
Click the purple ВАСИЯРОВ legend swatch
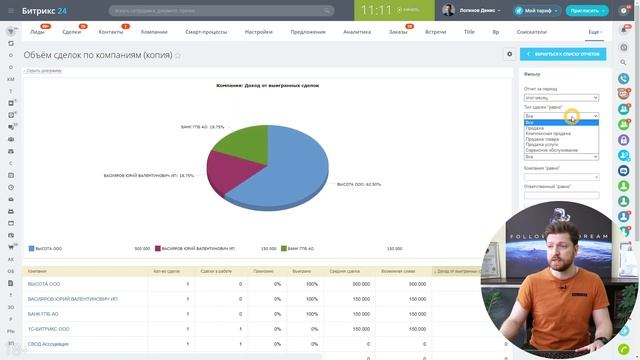click(158, 248)
